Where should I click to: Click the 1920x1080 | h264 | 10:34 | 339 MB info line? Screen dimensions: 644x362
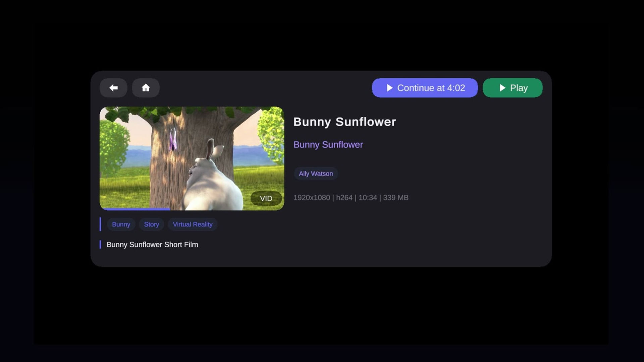(x=351, y=198)
